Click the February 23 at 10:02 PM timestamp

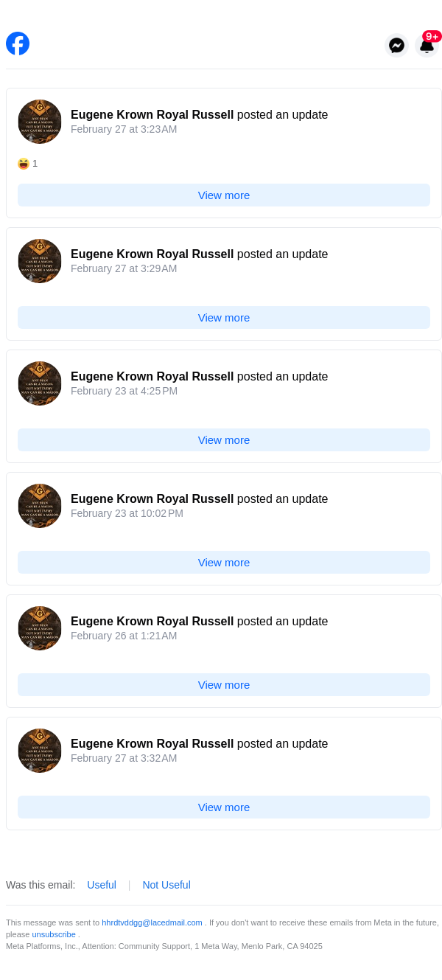pos(127,513)
